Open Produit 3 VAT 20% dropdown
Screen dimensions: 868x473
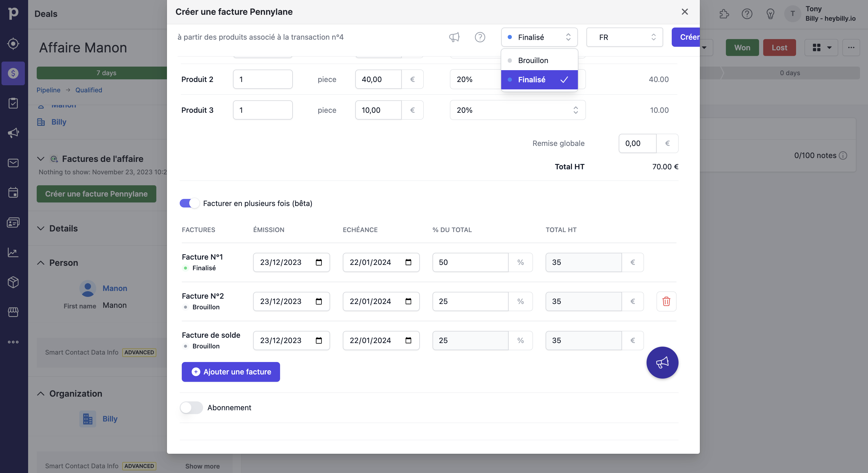pyautogui.click(x=517, y=110)
